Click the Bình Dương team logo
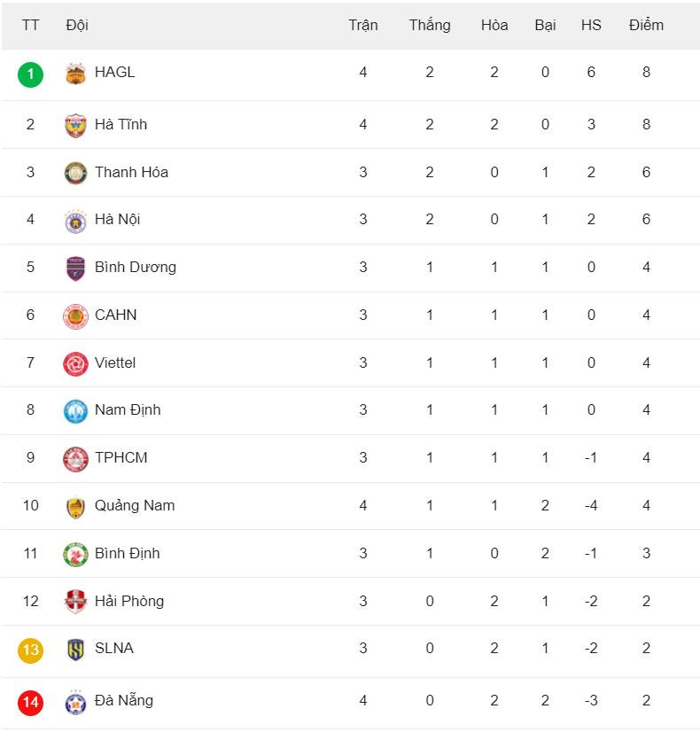 [75, 269]
